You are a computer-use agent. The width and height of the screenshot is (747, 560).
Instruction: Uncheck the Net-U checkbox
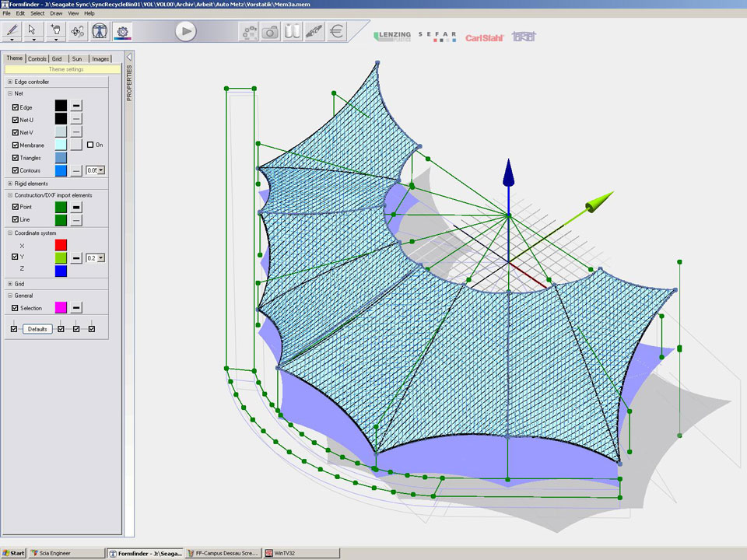click(16, 120)
